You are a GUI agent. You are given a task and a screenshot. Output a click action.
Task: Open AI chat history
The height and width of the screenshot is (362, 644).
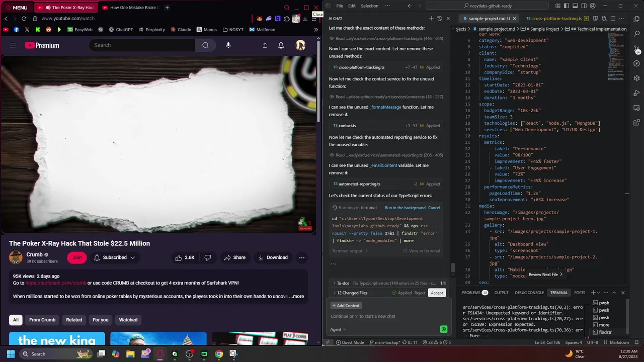tap(439, 19)
